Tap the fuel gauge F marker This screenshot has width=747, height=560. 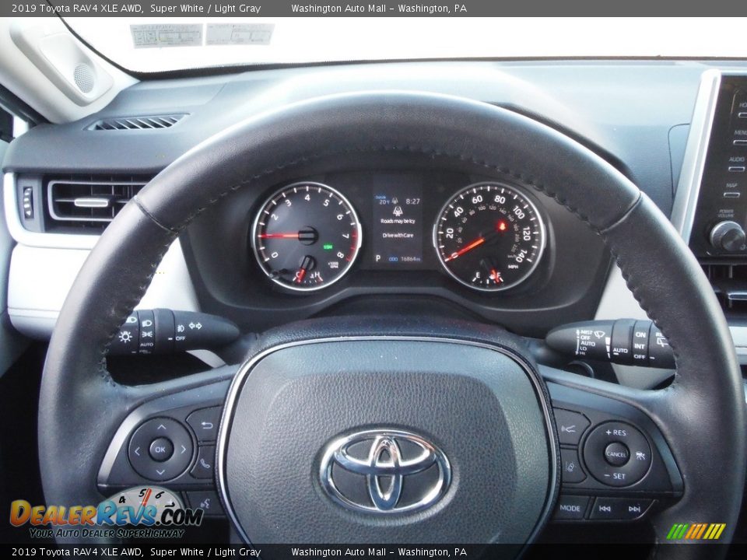[498, 275]
